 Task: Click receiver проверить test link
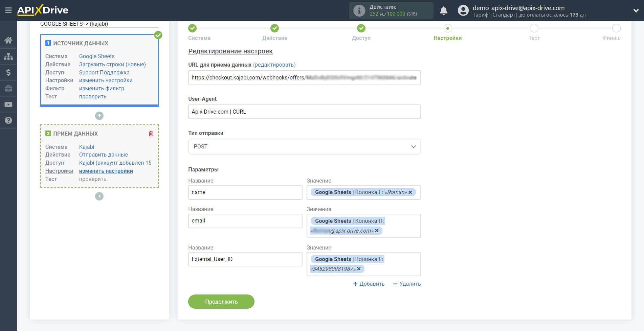click(93, 179)
